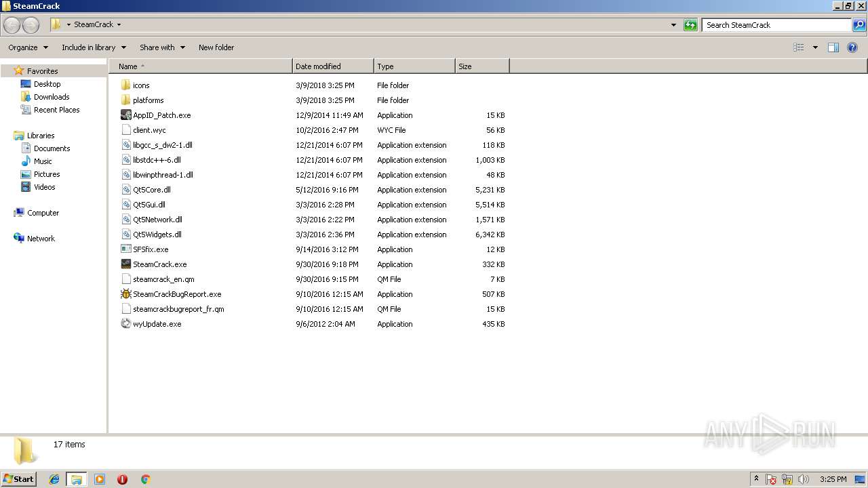Screen dimensions: 868x488
Task: Open the volume speaker tray icon
Action: click(804, 479)
